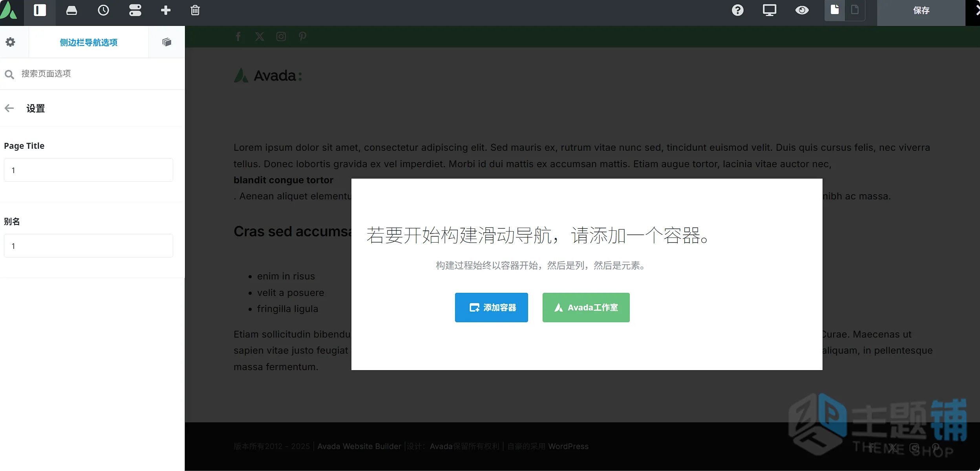Select the filled page document icon
The width and height of the screenshot is (980, 471).
[835, 9]
